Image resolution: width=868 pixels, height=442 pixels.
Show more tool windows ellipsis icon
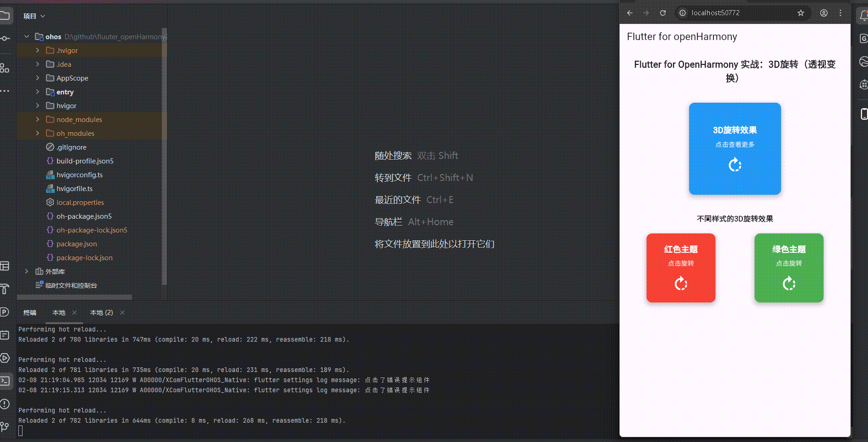pyautogui.click(x=5, y=91)
